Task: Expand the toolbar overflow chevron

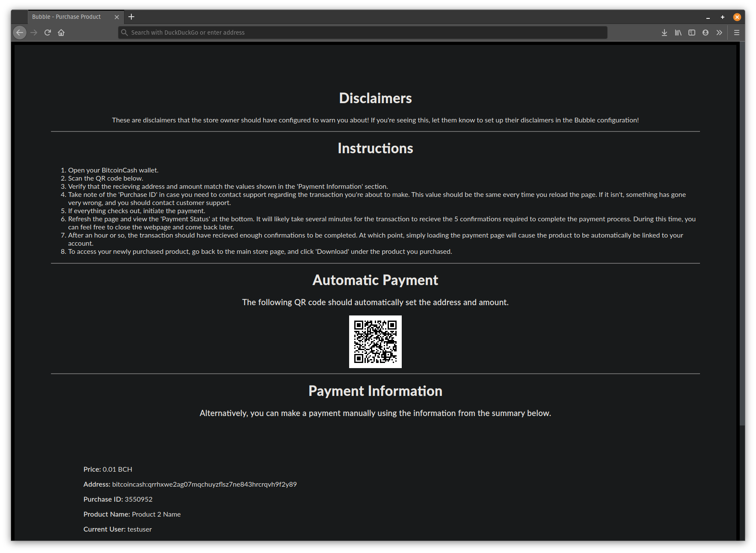Action: click(719, 33)
